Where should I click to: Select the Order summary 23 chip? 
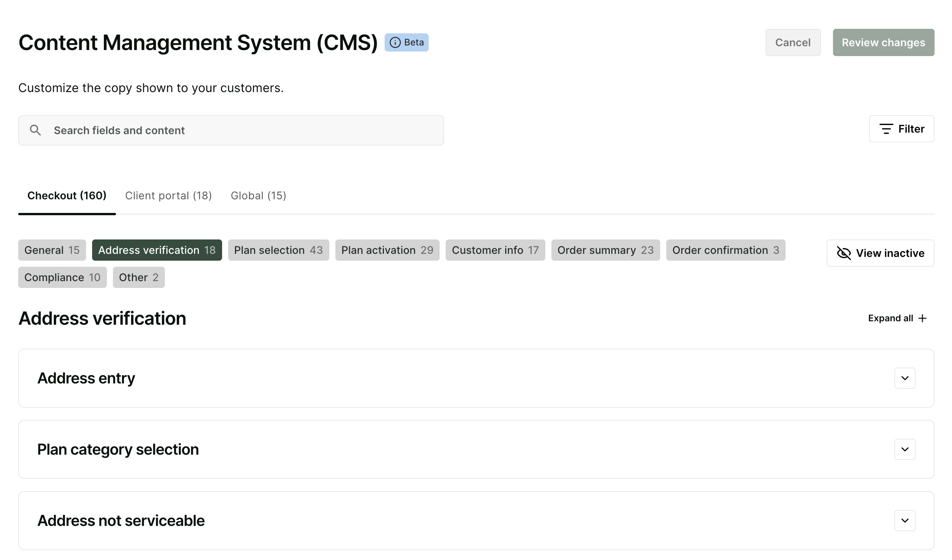click(606, 250)
